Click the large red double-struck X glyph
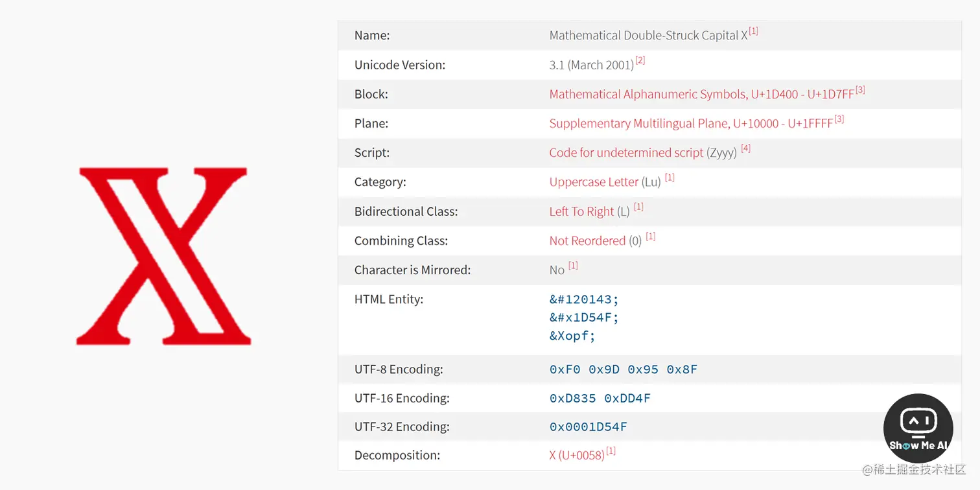The width and height of the screenshot is (980, 490). point(163,256)
